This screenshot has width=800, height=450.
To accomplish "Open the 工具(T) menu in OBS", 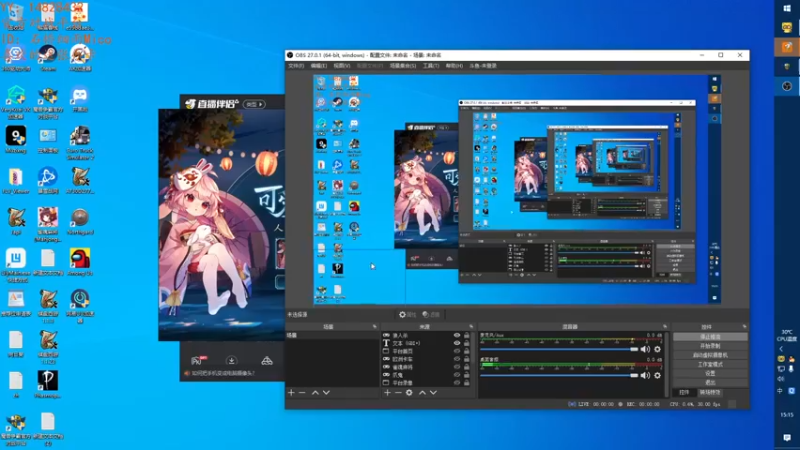I will (x=431, y=66).
